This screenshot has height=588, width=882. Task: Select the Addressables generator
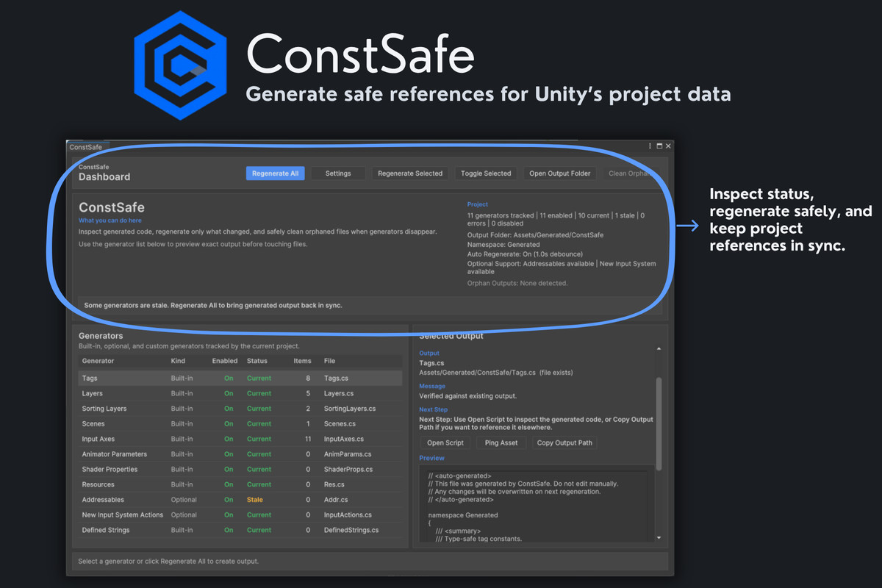[x=240, y=500]
